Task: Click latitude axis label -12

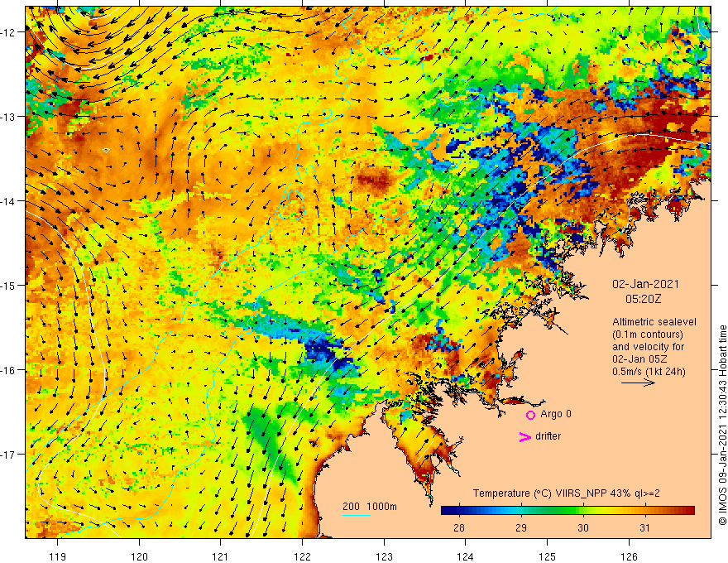Action: [9, 32]
